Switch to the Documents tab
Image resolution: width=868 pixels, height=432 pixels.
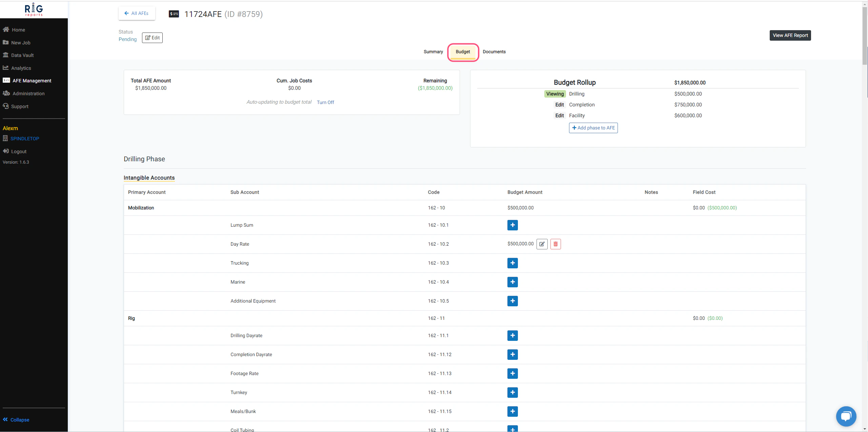click(494, 52)
